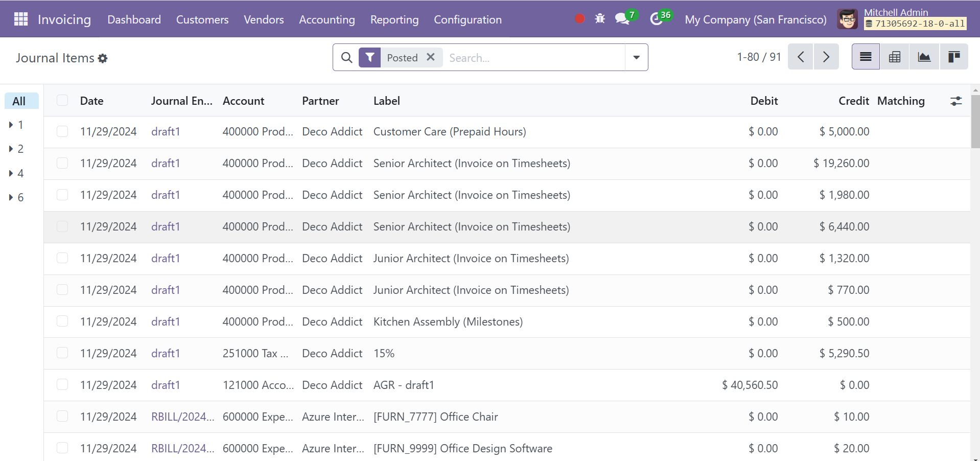This screenshot has height=461, width=980.
Task: Check the $ 19,260.00 credit row
Action: coord(62,163)
